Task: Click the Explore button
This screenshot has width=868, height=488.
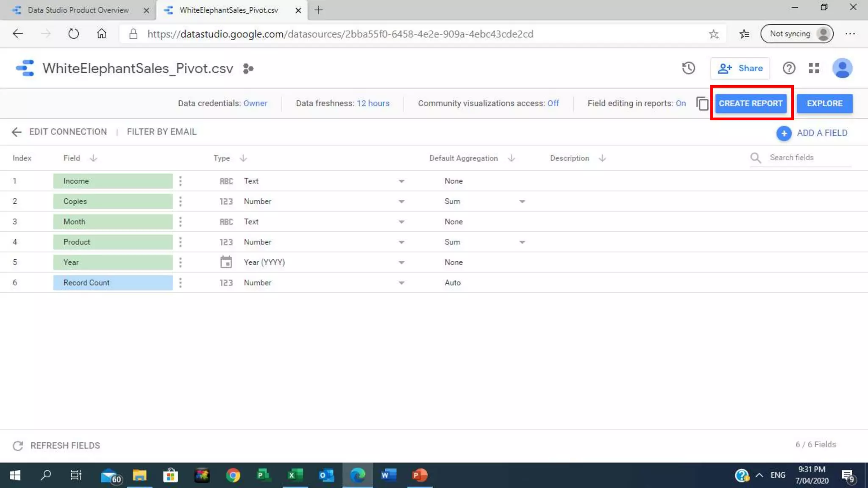Action: (x=824, y=103)
